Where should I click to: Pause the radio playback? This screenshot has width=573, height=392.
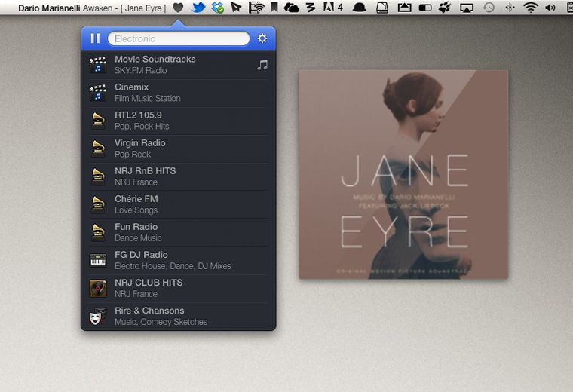pyautogui.click(x=95, y=38)
